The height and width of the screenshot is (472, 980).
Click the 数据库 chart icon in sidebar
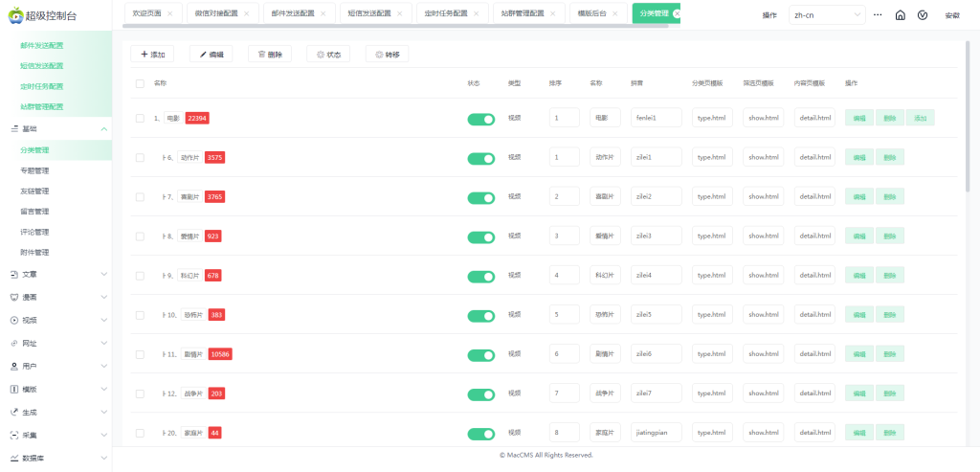click(14, 459)
